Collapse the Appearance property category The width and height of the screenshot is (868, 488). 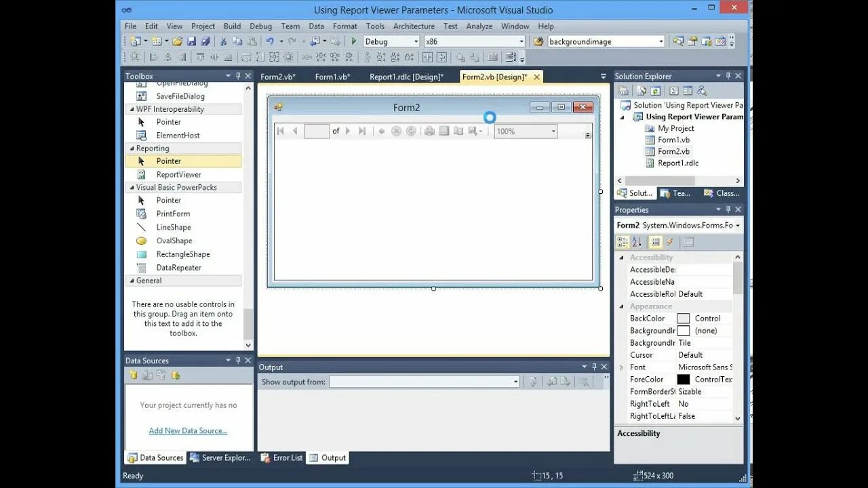622,306
